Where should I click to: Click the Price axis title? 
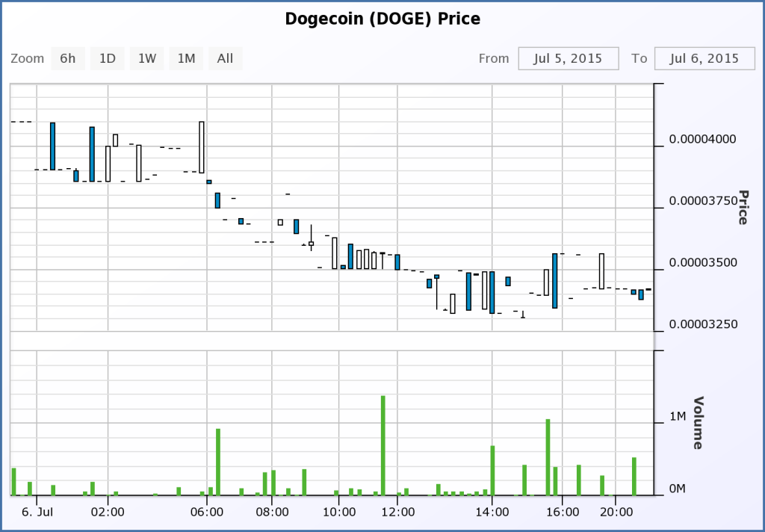tap(743, 208)
